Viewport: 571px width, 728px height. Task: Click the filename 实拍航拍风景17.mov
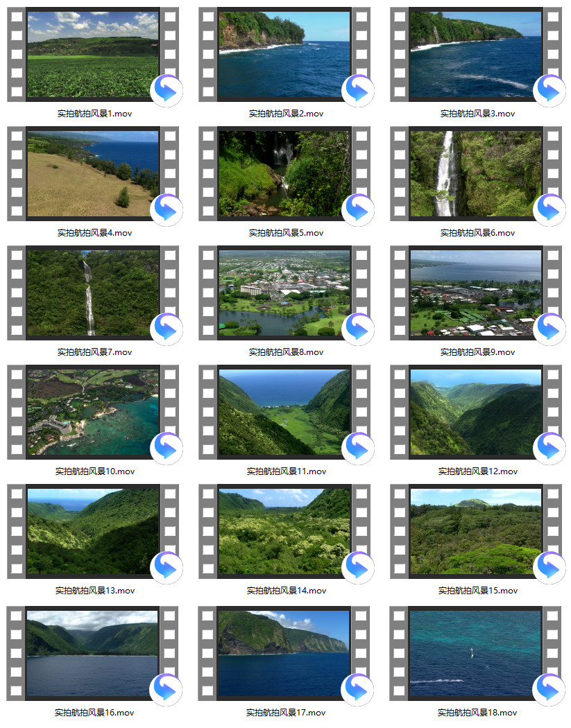coord(286,713)
